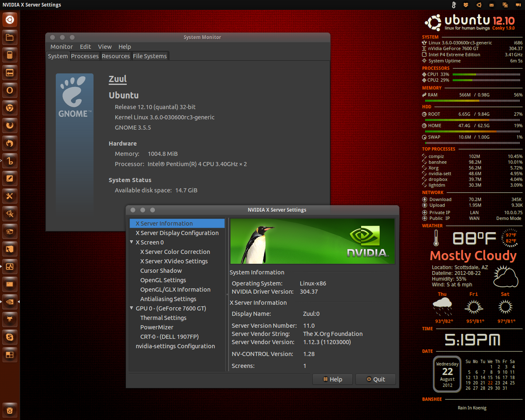
Task: Select Cursor Shadow in the tree
Action: tap(161, 271)
